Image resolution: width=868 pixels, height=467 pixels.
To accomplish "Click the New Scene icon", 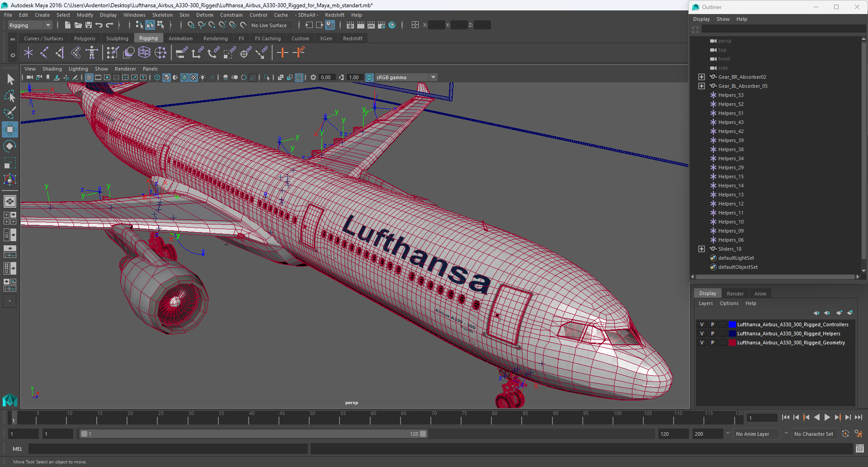I will 67,25.
